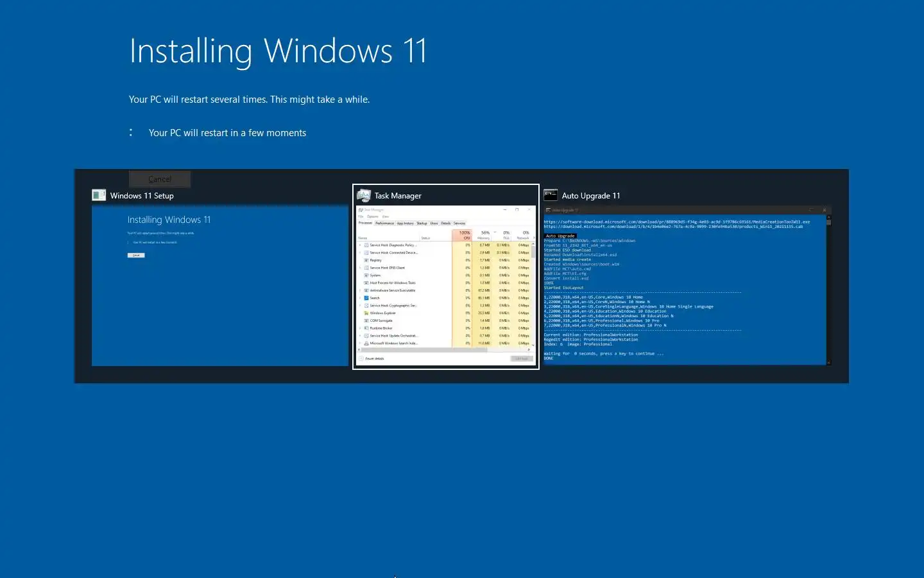Click the Windows 11 Setup app icon
924x578 pixels.
point(99,195)
